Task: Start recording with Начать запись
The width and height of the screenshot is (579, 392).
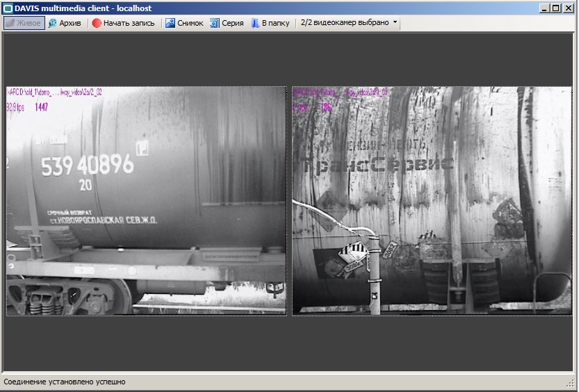Action: 129,23
